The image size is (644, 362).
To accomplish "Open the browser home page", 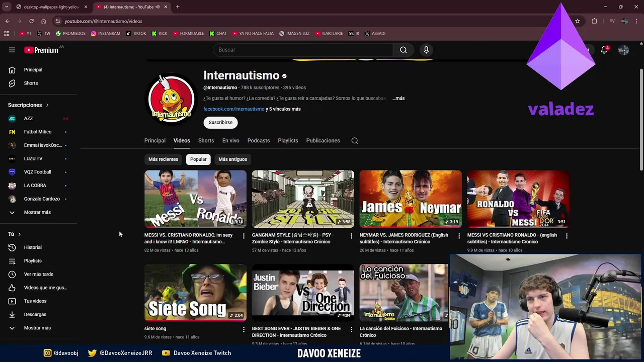I will 43,21.
